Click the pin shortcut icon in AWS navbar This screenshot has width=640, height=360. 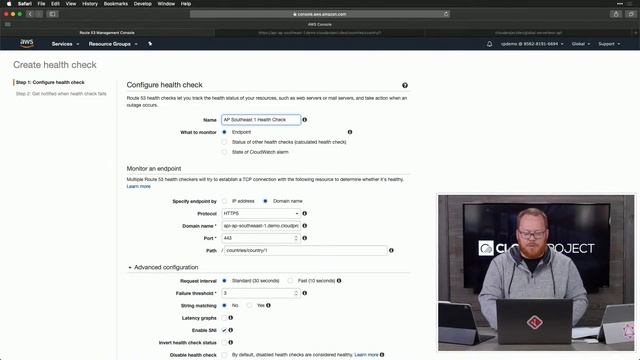pyautogui.click(x=150, y=44)
